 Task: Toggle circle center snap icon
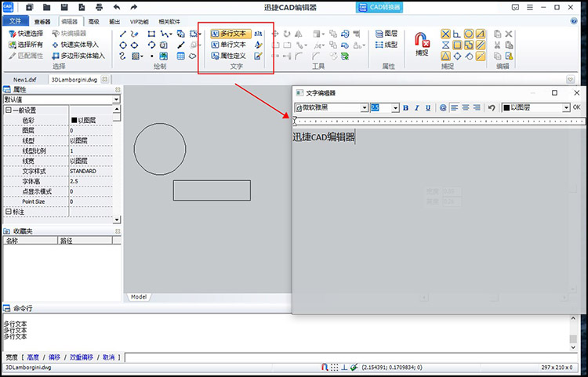click(x=469, y=34)
